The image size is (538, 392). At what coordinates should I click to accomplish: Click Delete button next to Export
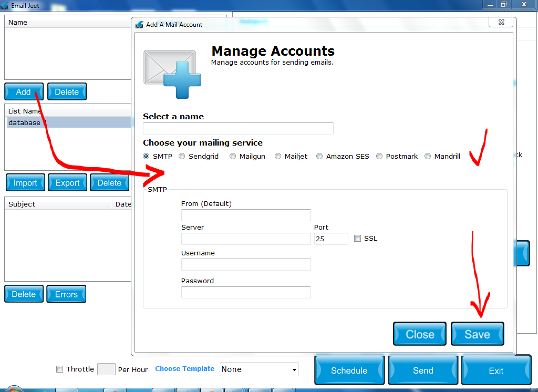109,183
